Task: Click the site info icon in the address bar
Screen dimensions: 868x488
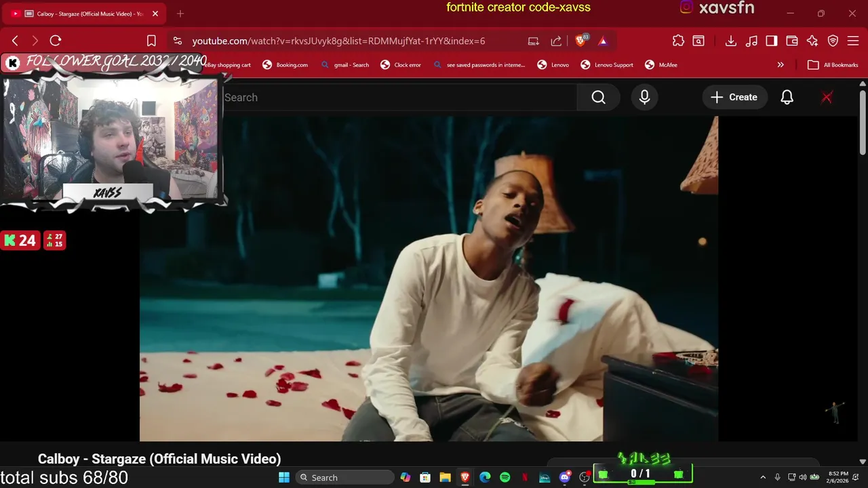Action: click(177, 41)
